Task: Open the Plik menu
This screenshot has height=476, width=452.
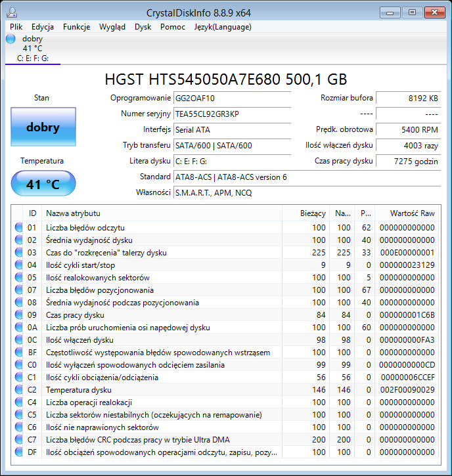Action: click(x=16, y=27)
